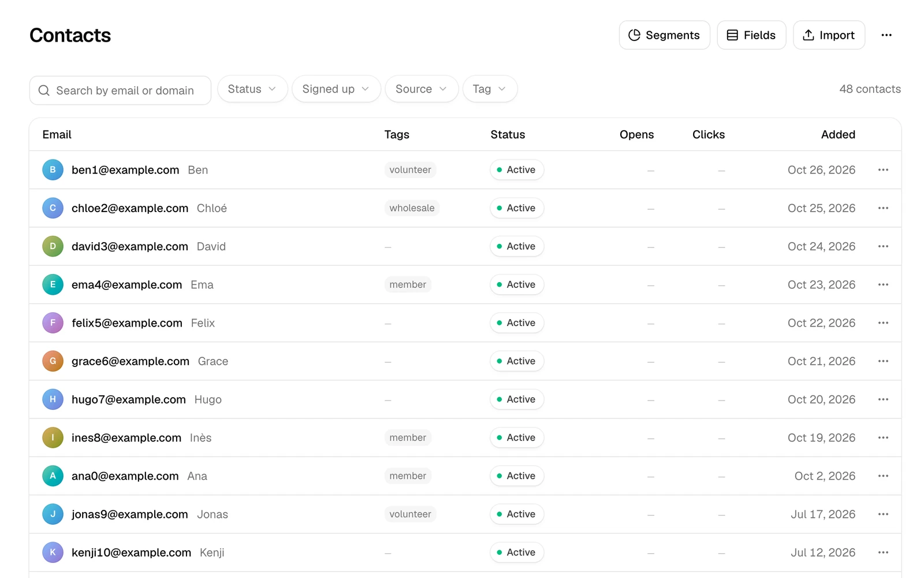Open row options for felix5@example.com
The width and height of the screenshot is (924, 578).
pyautogui.click(x=883, y=323)
